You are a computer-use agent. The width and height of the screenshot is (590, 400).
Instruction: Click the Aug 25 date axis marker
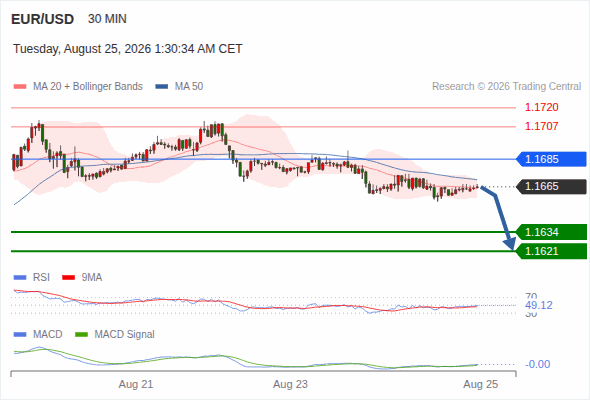(x=481, y=384)
